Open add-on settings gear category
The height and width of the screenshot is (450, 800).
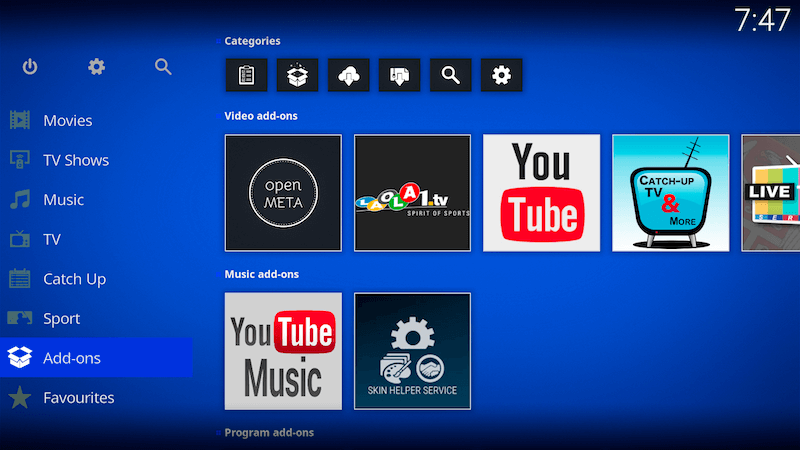(502, 75)
